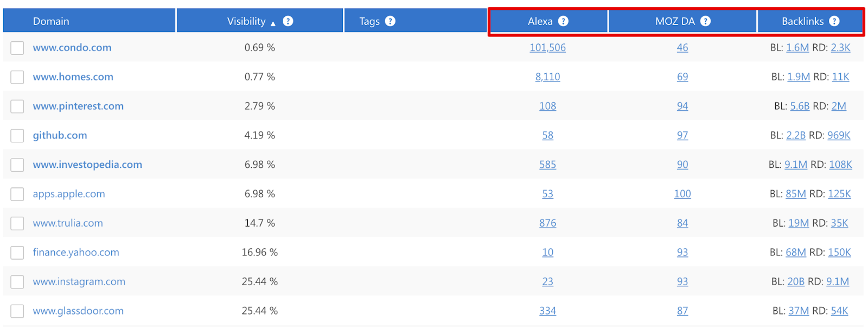This screenshot has height=327, width=868.
Task: Open the www.condo.com domain link
Action: point(72,48)
